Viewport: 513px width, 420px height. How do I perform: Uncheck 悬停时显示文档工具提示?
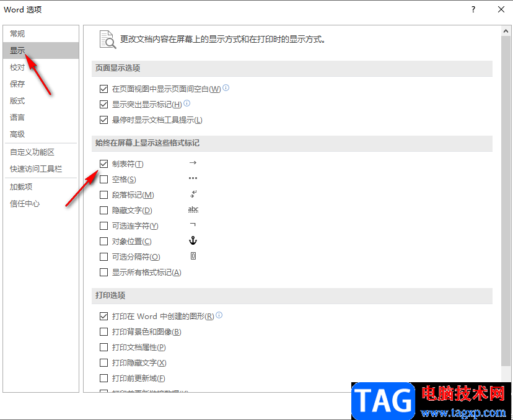pos(103,120)
